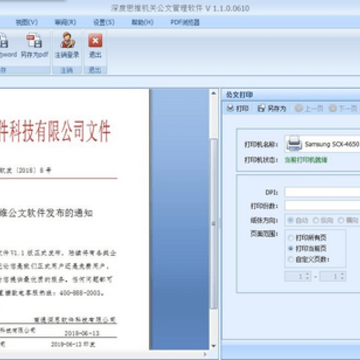Click printer status text 当前打印机就绪
This screenshot has height=360, width=360.
306,160
